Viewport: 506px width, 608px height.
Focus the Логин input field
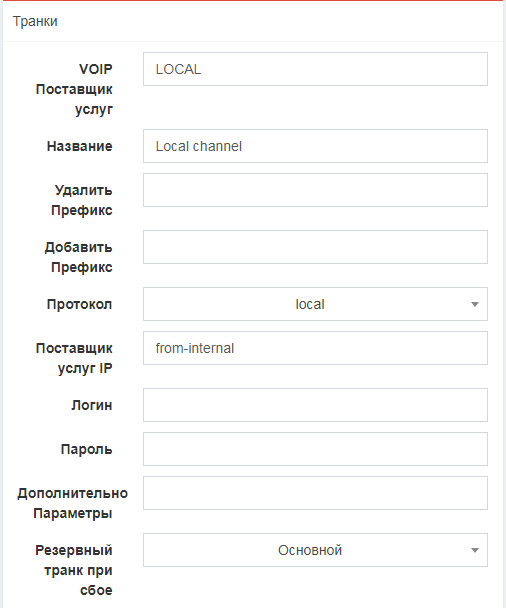(x=315, y=405)
